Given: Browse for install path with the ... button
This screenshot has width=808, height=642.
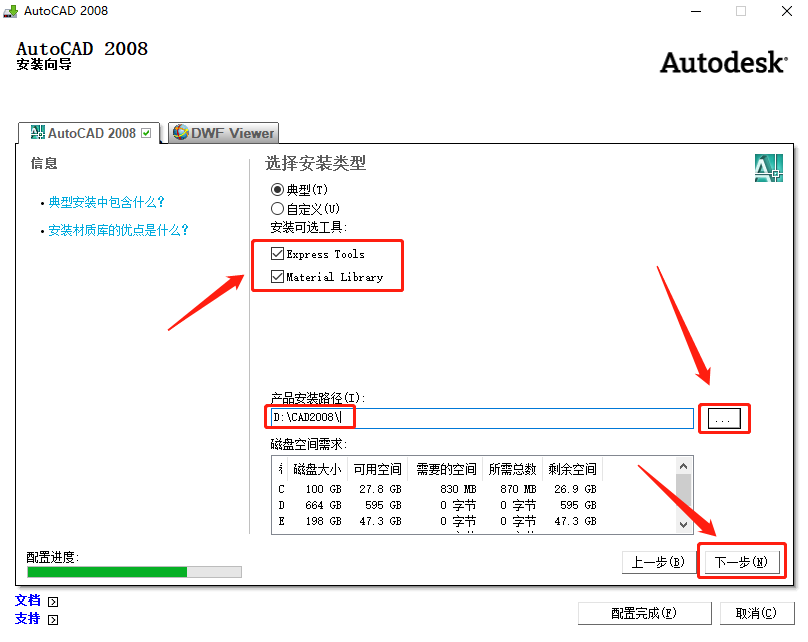Looking at the screenshot, I should [724, 418].
